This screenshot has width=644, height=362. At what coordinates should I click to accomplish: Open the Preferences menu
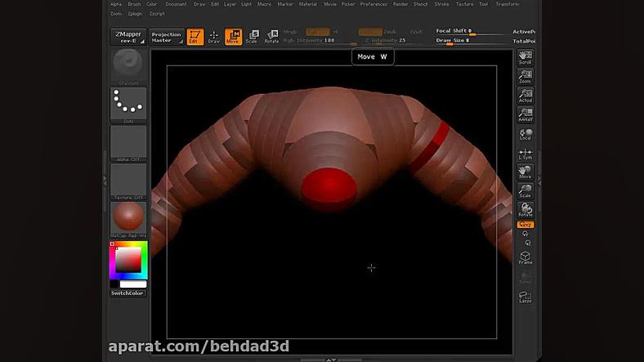(x=373, y=4)
